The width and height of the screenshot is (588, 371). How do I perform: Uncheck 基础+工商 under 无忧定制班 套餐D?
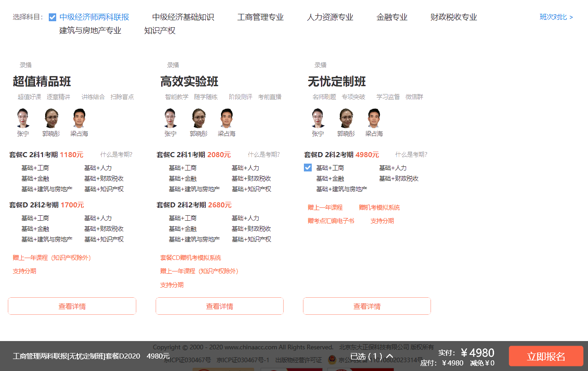click(x=308, y=168)
